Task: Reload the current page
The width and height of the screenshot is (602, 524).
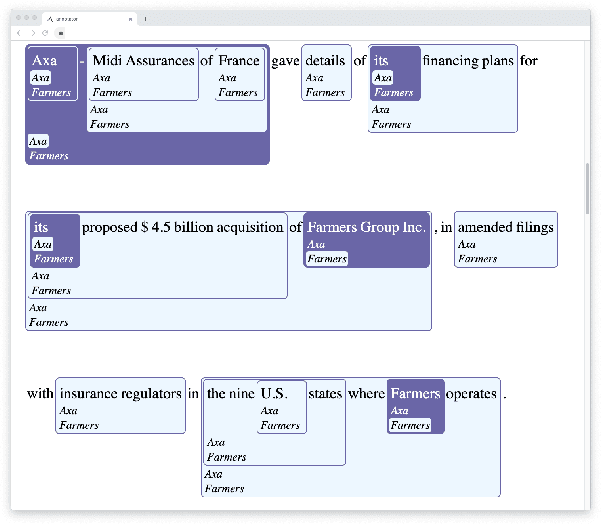Action: [45, 33]
